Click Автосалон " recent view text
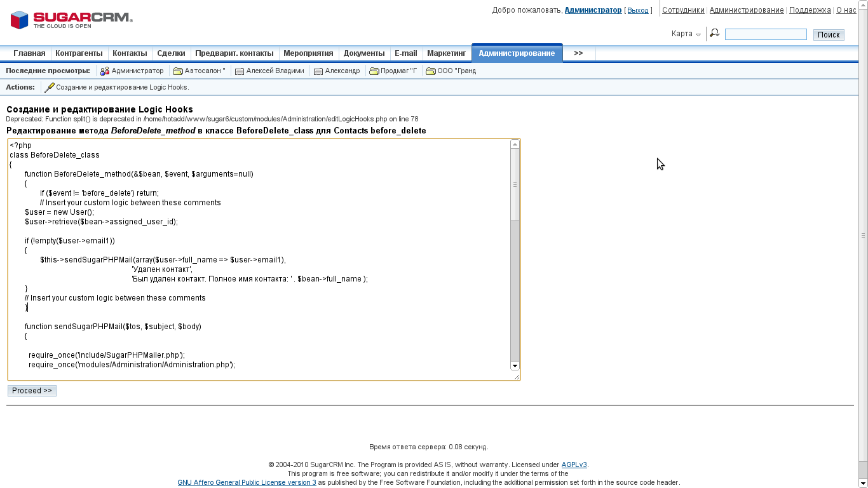 205,71
